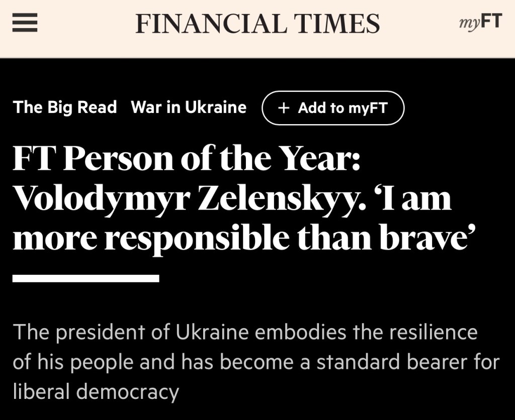The image size is (515, 420).
Task: Click the white divider bar below headline
Action: click(85, 278)
